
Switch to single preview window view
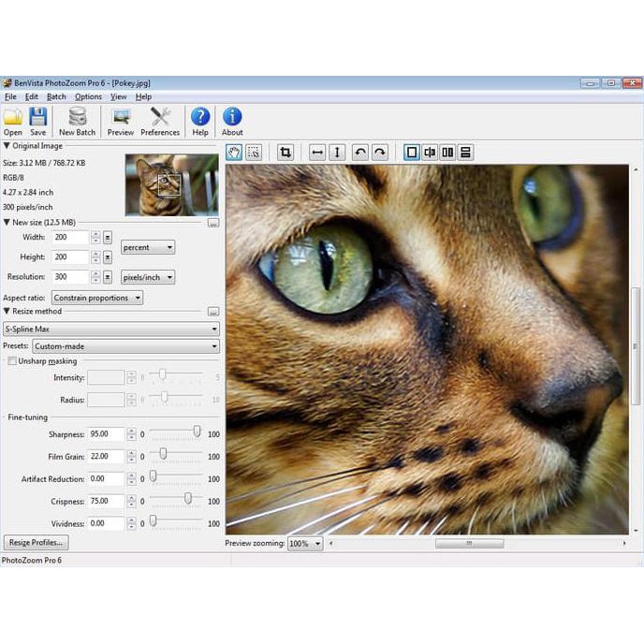pyautogui.click(x=412, y=153)
